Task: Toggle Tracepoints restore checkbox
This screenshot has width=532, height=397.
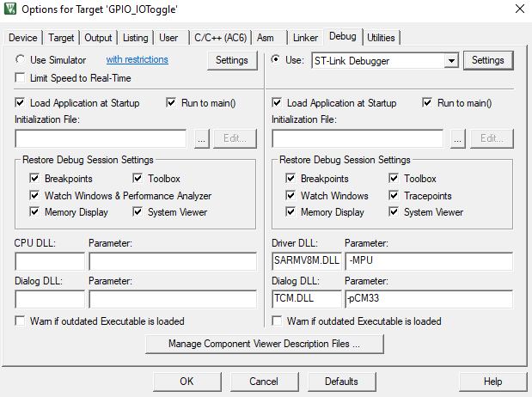Action: [394, 195]
